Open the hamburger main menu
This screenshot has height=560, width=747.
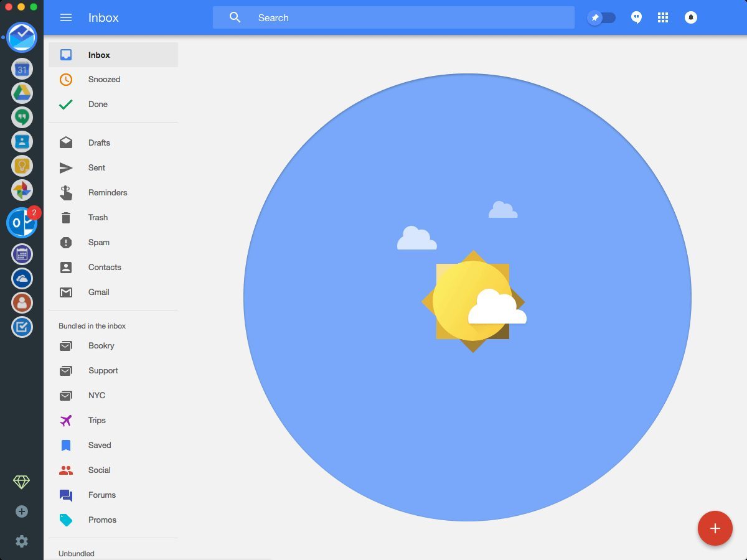click(66, 17)
